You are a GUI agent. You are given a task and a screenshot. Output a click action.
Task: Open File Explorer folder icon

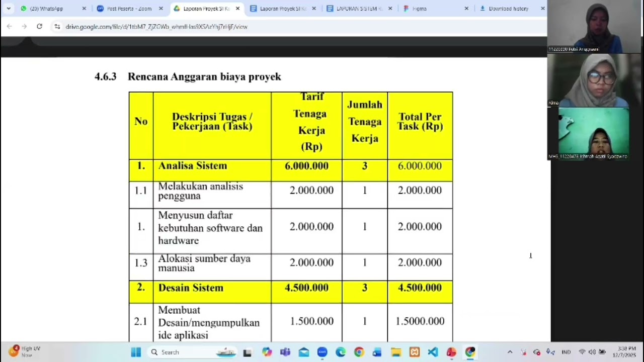click(x=396, y=352)
